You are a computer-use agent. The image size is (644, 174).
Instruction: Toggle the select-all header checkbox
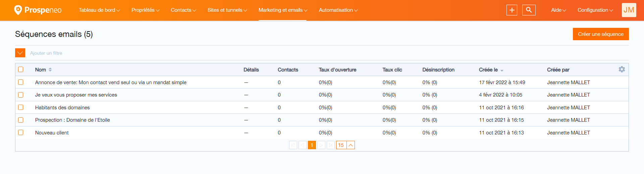[21, 69]
